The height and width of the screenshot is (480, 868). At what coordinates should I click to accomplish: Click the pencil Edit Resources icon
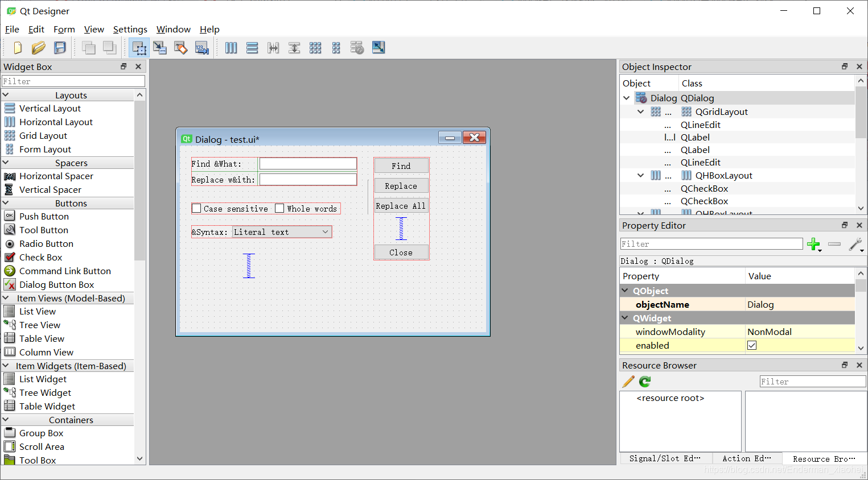(x=628, y=382)
